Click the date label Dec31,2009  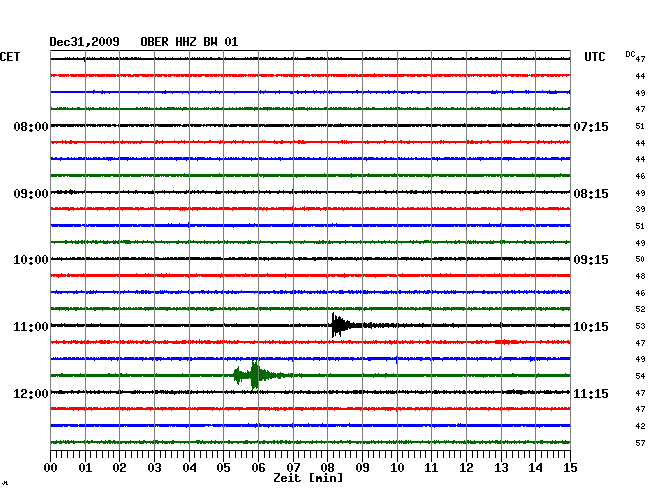pos(84,42)
